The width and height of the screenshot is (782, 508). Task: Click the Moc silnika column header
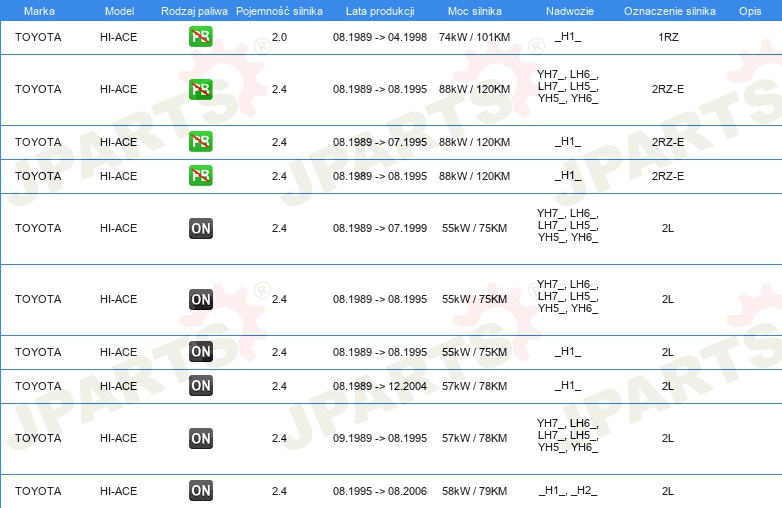point(474,11)
